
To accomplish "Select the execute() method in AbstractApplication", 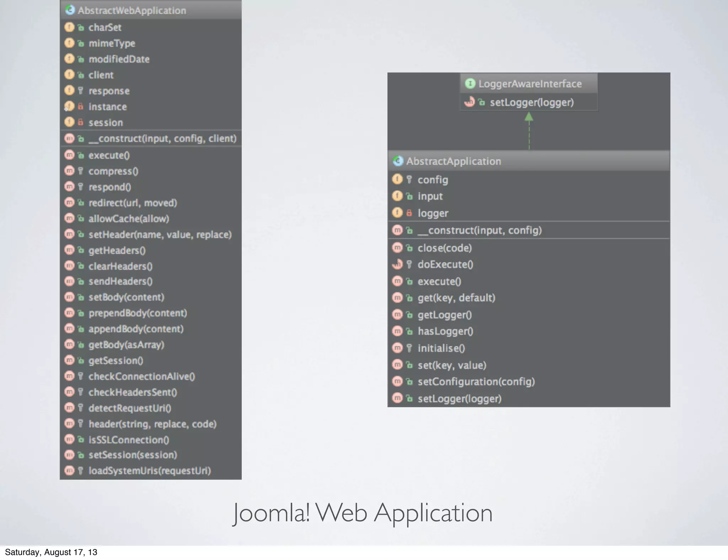I will [529, 281].
